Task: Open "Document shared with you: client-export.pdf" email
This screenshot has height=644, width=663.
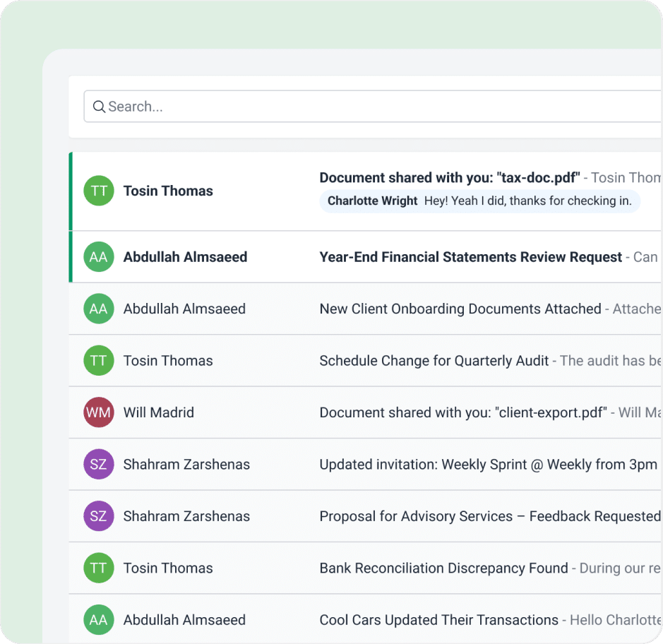Action: tap(463, 412)
